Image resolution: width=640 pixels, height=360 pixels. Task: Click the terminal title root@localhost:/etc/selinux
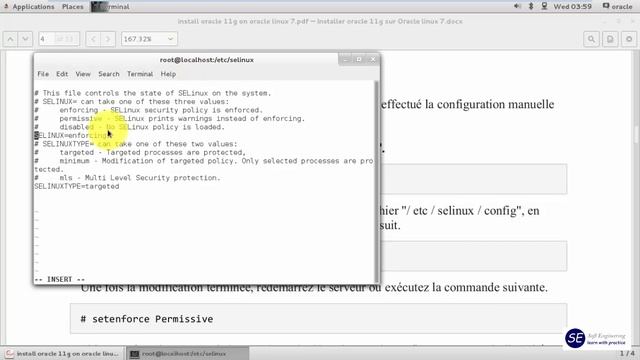pyautogui.click(x=207, y=60)
